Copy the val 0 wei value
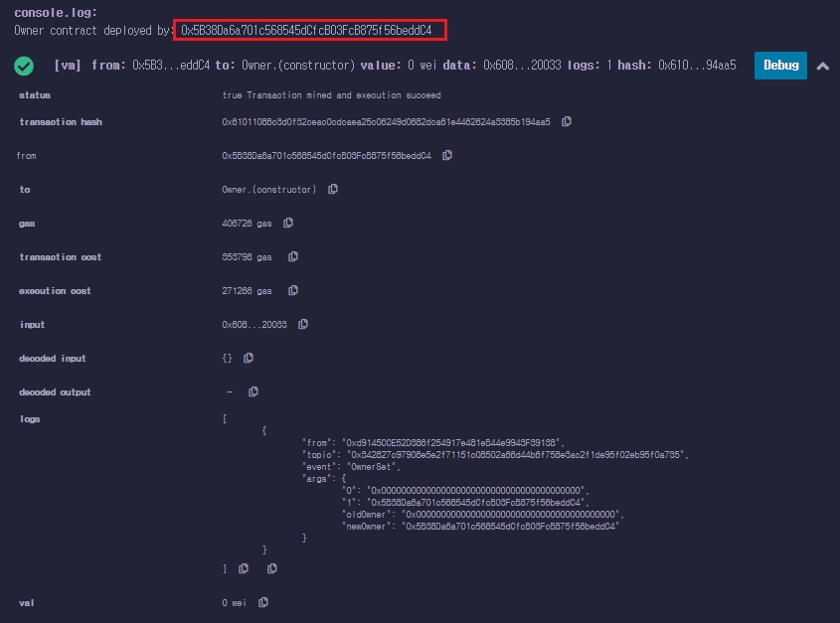This screenshot has height=623, width=840. point(263,602)
